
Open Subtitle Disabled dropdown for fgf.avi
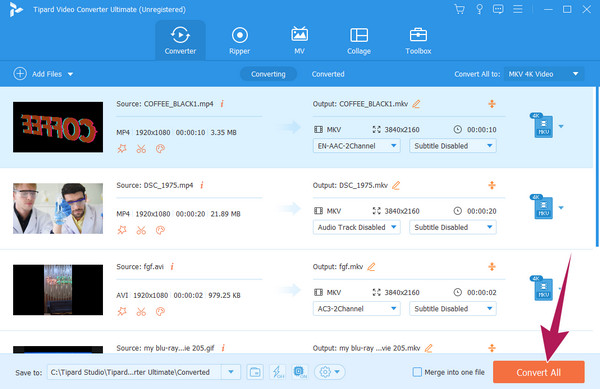point(453,309)
